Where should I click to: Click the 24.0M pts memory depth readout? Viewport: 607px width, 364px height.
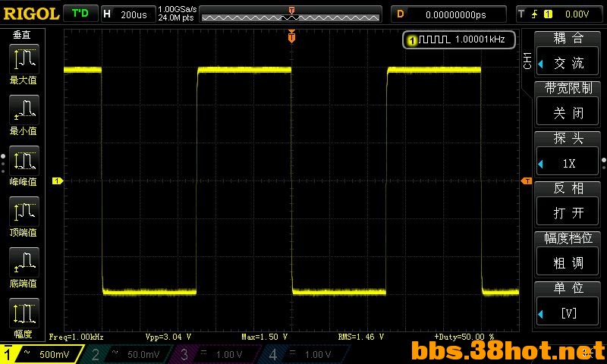pos(176,17)
